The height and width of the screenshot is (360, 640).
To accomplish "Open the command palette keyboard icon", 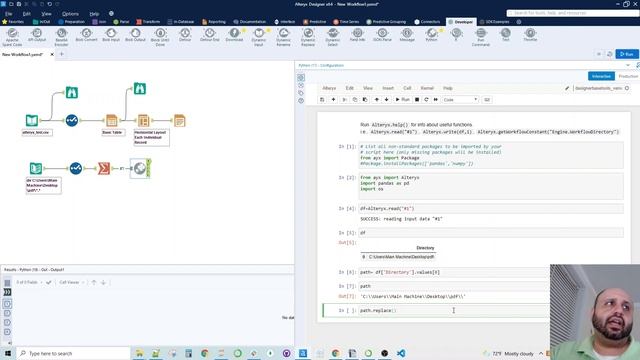I will pyautogui.click(x=487, y=100).
